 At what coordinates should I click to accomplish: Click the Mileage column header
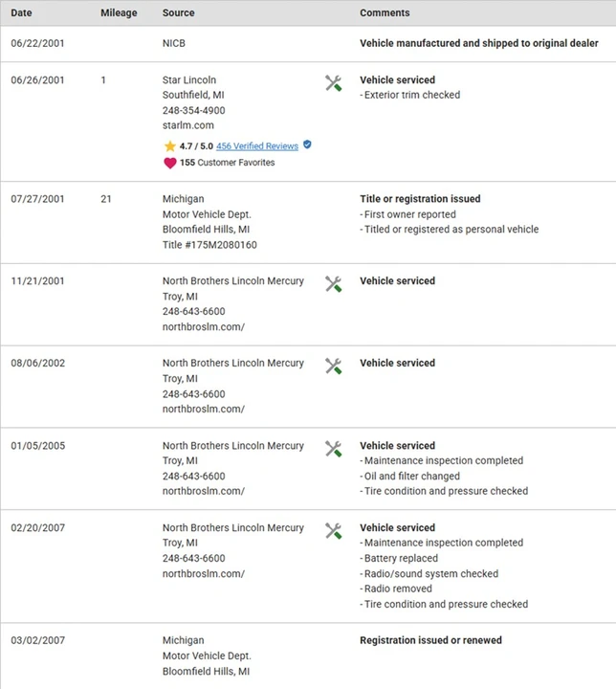tap(119, 12)
